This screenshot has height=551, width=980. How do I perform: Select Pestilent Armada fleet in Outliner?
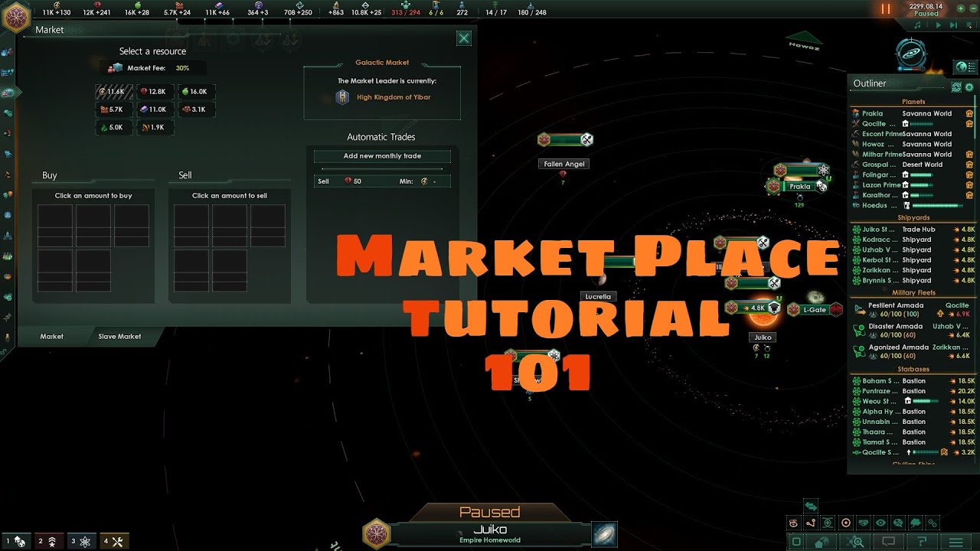click(x=913, y=309)
